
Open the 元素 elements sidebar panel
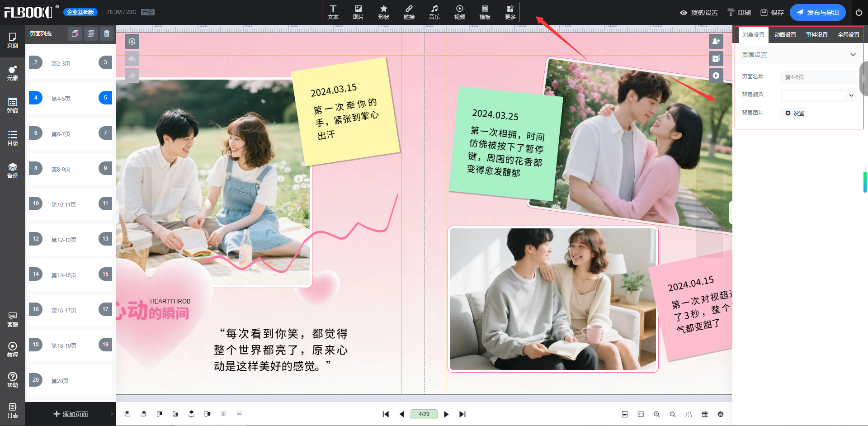click(x=13, y=73)
